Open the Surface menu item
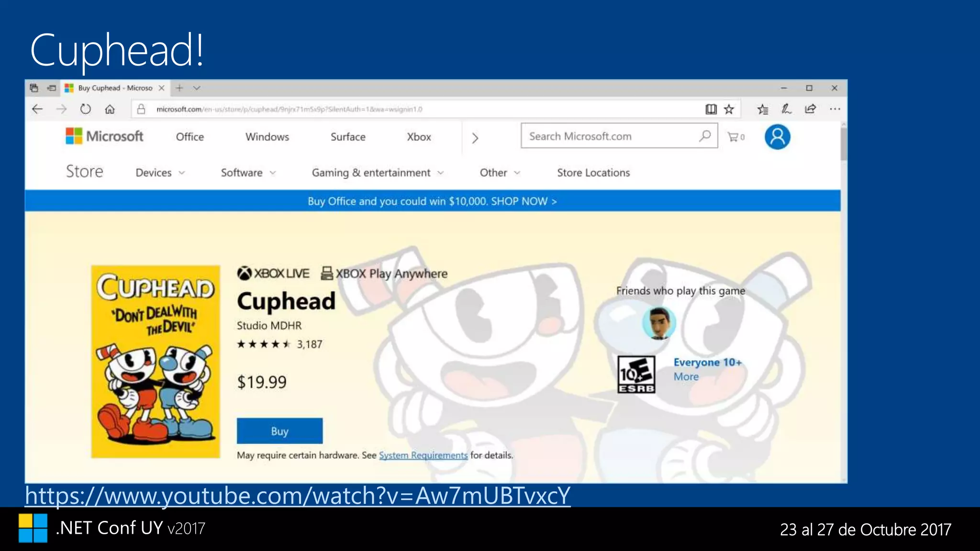 [348, 137]
